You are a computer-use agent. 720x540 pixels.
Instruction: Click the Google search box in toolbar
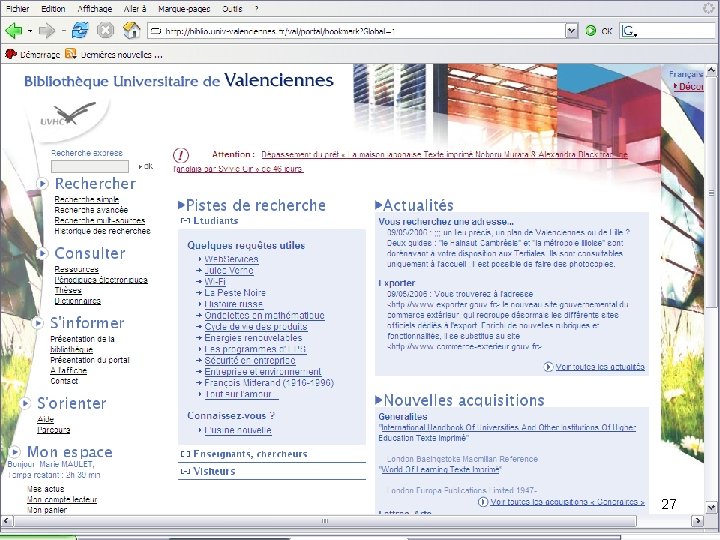pos(676,31)
